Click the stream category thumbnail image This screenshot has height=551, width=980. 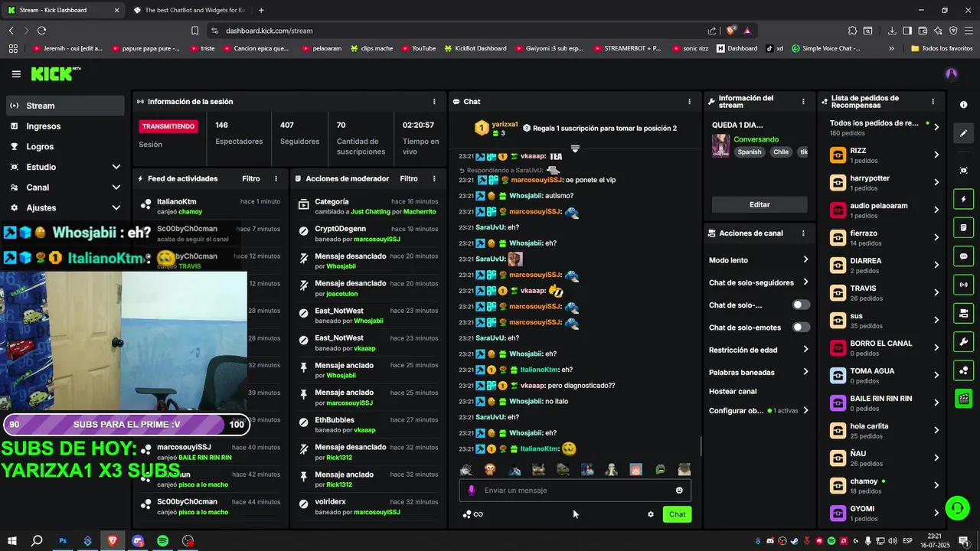(720, 145)
